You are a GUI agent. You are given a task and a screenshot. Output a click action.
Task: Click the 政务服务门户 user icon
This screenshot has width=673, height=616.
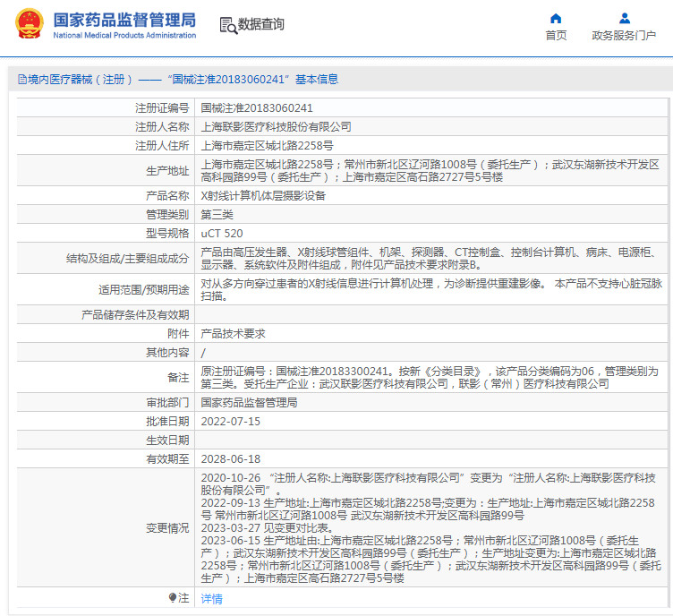click(x=625, y=19)
